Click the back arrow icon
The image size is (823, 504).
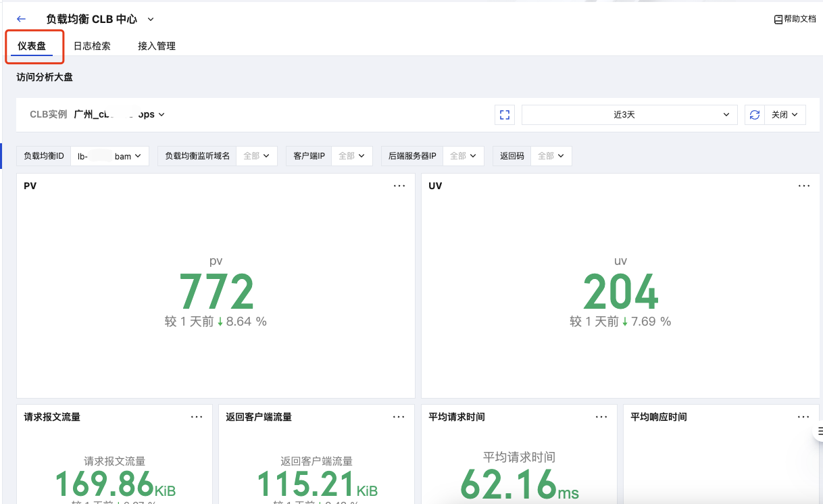21,20
